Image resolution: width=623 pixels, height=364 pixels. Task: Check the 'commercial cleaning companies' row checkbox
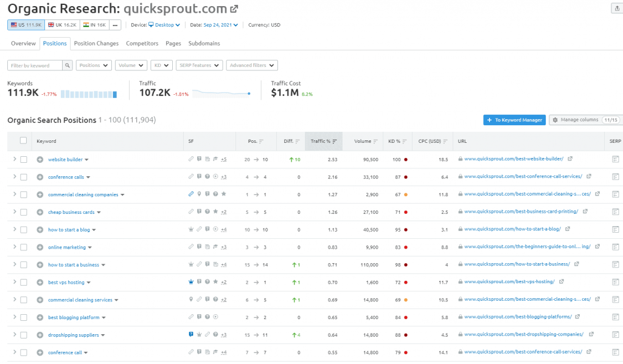coord(24,194)
